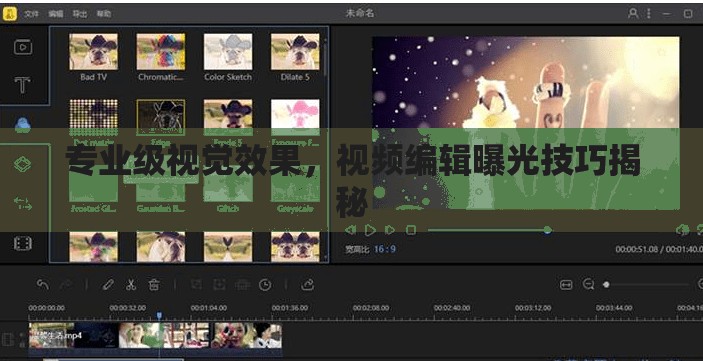Click the 00:03:44.00 ruler mark

click(614, 308)
